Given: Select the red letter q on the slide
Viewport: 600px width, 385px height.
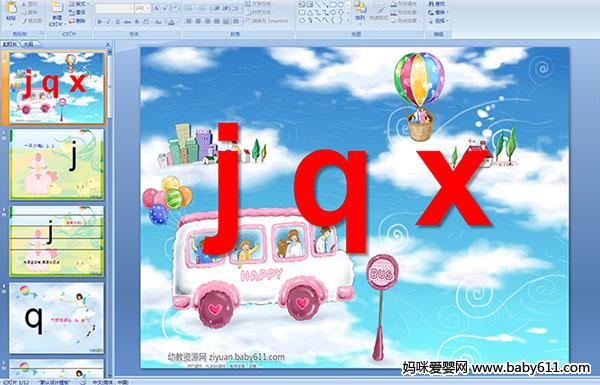Looking at the screenshot, I should [x=331, y=202].
